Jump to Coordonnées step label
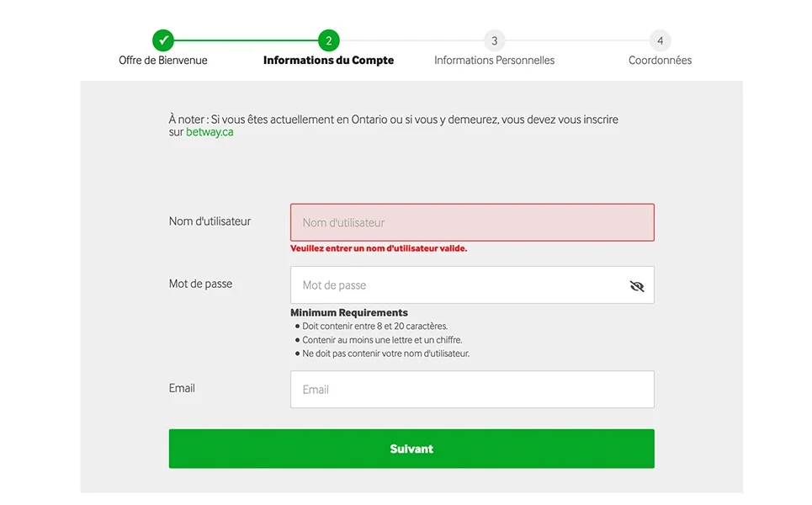The image size is (812, 505). tap(660, 61)
